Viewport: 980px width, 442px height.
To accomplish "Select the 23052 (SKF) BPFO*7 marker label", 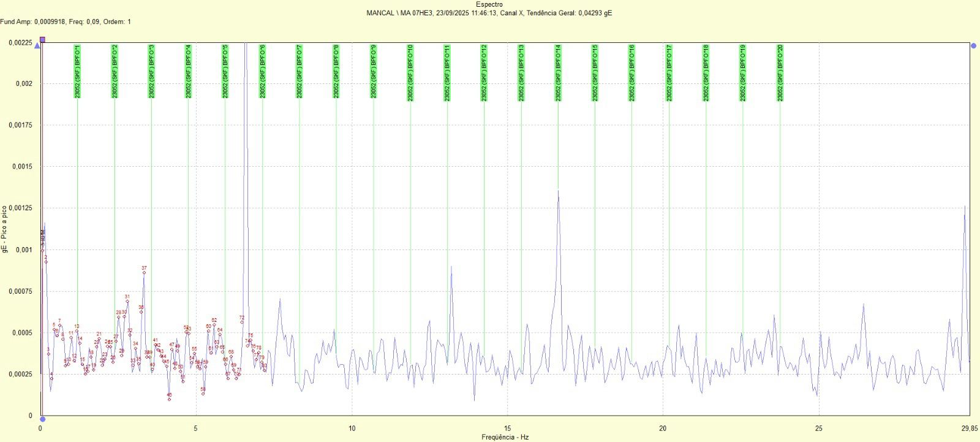I will click(x=300, y=71).
